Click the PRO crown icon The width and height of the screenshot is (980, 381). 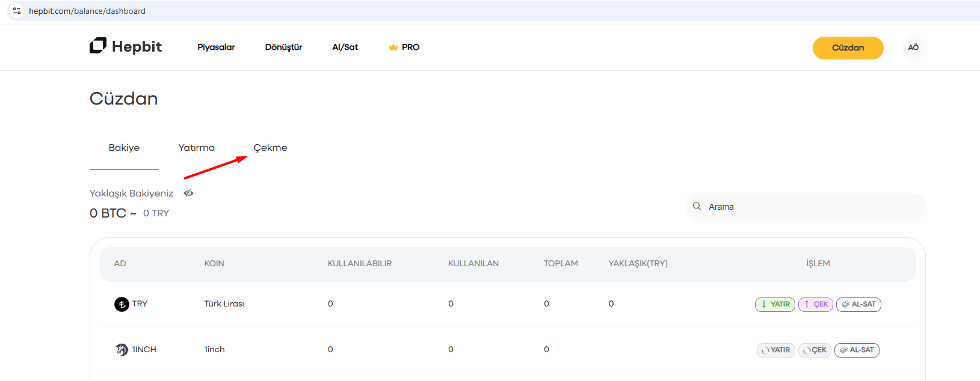coord(393,47)
